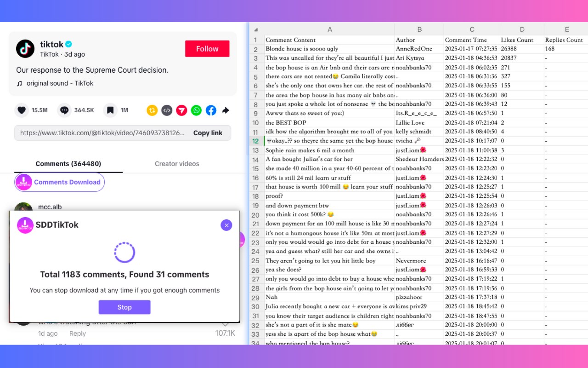
Task: Click the loading spinner in SDDTikTok popup
Action: [124, 252]
